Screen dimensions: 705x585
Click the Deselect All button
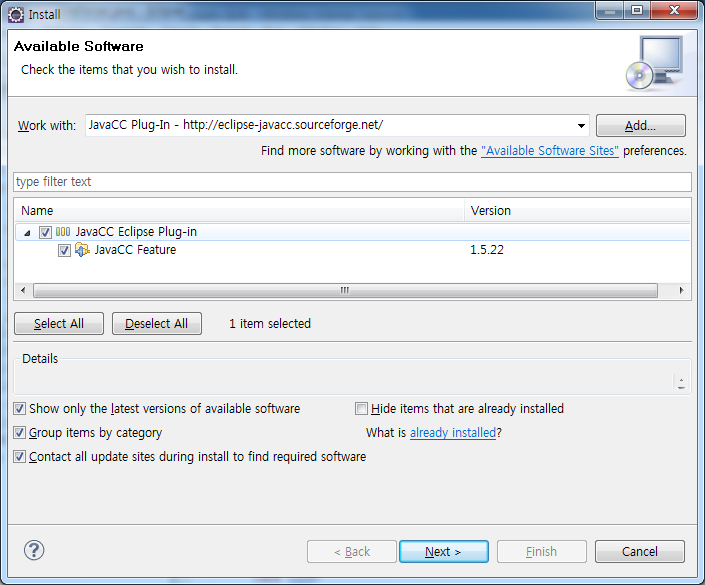[156, 324]
